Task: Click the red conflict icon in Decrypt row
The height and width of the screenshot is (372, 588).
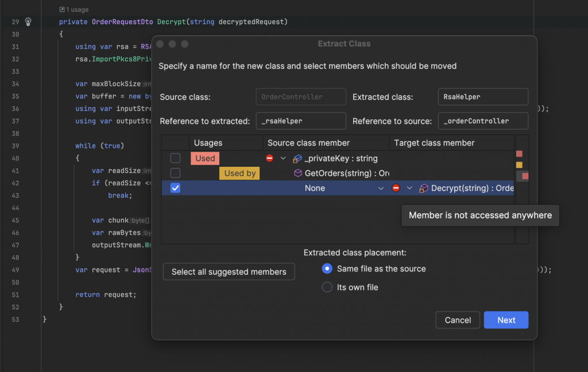Action: [x=396, y=188]
